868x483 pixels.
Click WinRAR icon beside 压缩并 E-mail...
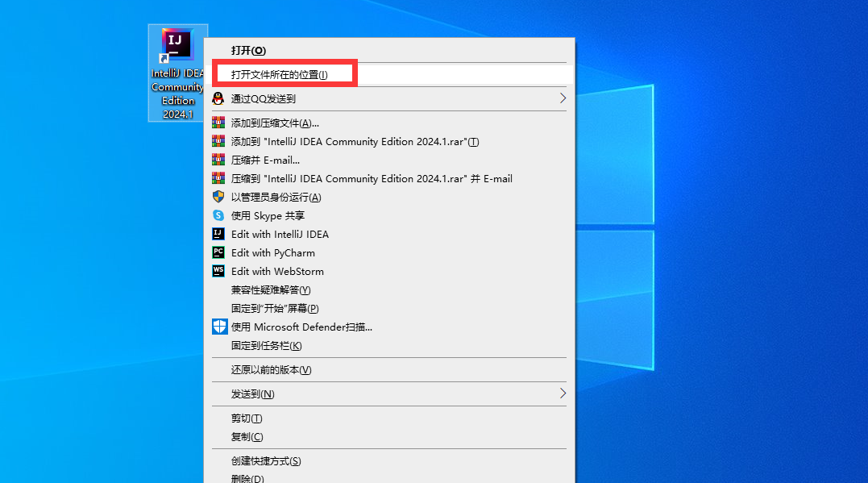[x=218, y=160]
